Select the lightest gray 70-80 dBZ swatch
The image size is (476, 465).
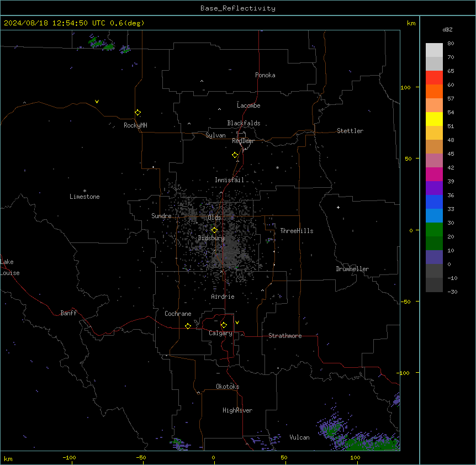[434, 50]
